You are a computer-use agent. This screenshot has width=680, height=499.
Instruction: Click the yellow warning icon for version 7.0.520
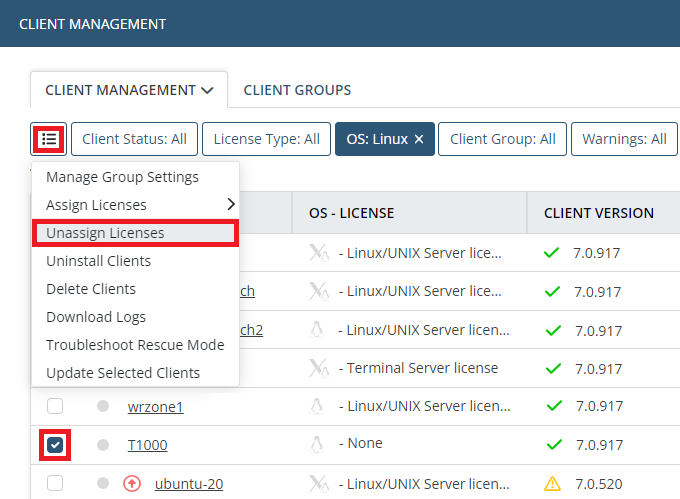552,484
